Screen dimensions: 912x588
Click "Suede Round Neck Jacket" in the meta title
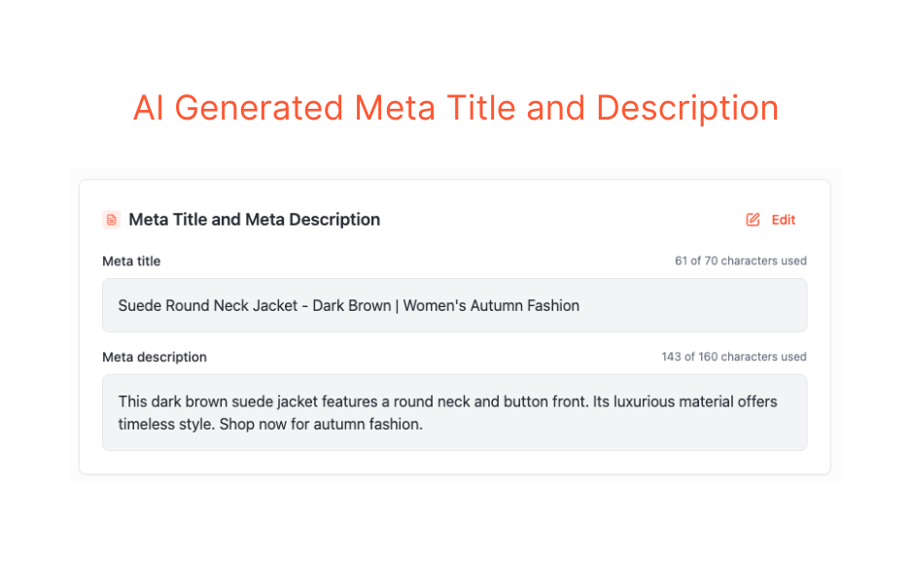point(208,305)
